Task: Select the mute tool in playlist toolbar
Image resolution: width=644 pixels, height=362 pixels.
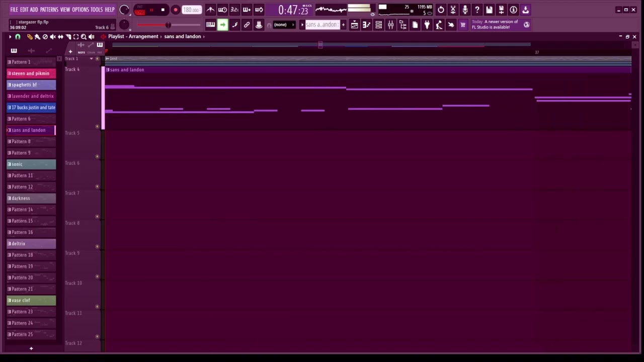Action: (x=53, y=37)
